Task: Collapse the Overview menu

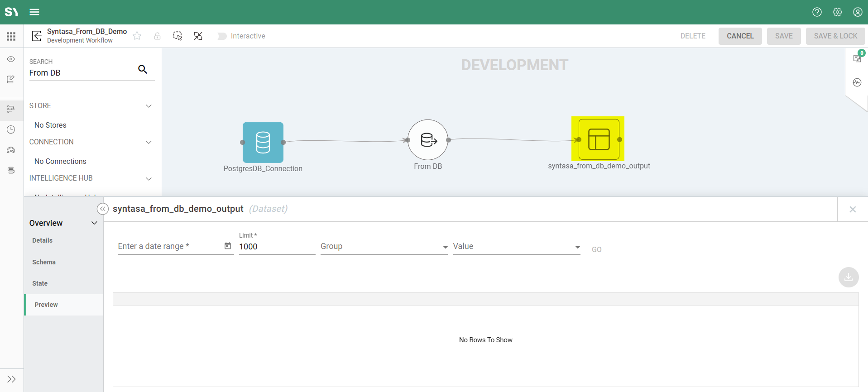Action: click(x=95, y=223)
